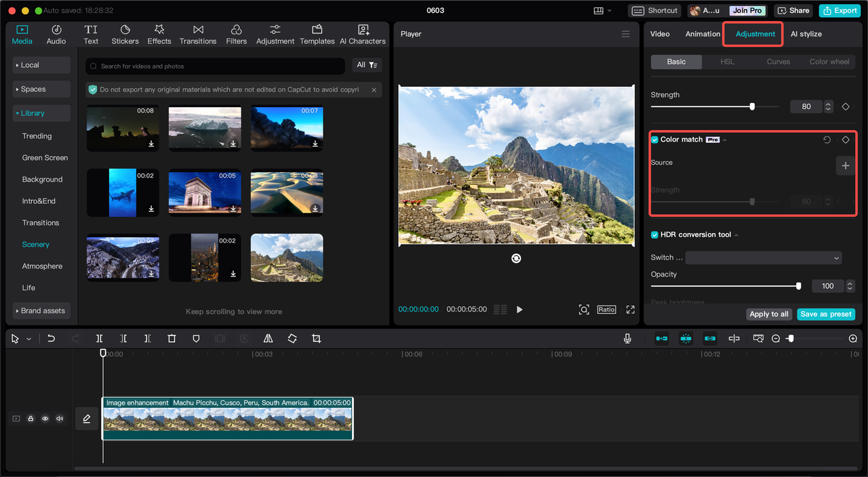Disable the HDR conversion tool checkbox

pyautogui.click(x=654, y=235)
